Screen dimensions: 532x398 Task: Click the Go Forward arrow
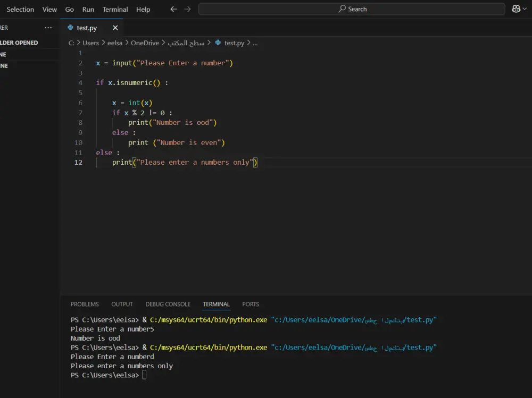[x=187, y=9]
